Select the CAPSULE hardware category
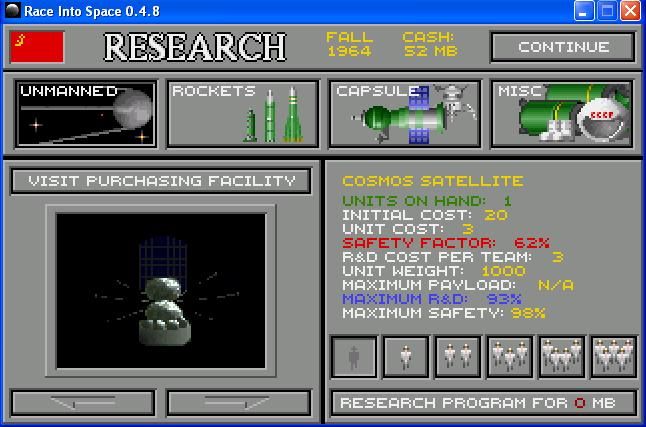 [405, 114]
